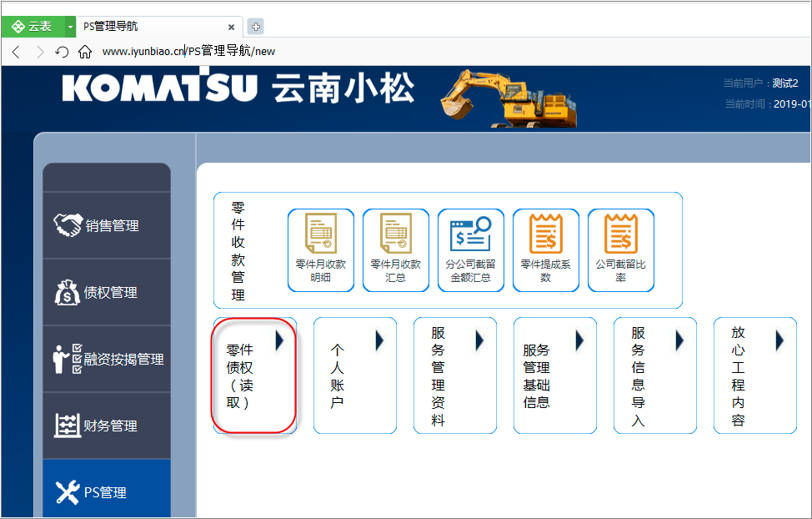This screenshot has height=519, width=812.
Task: Go to home with house icon
Action: tap(85, 52)
